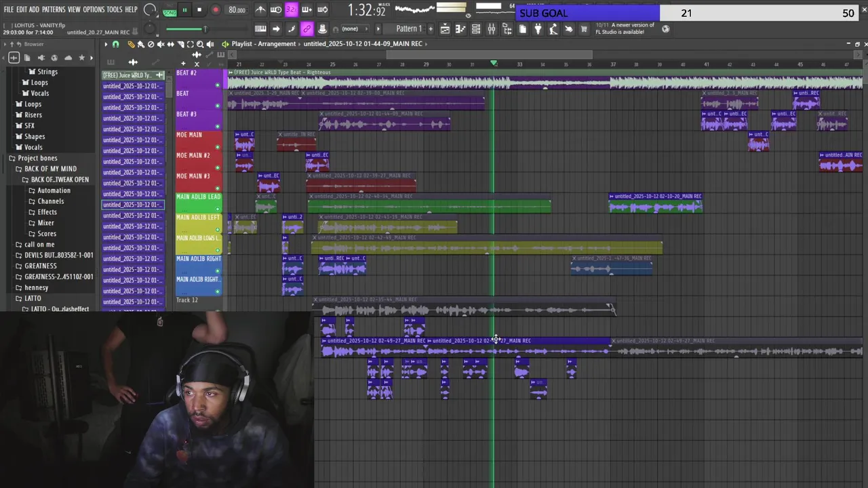Open the Automation folder in browser
868x488 pixels.
(x=54, y=190)
